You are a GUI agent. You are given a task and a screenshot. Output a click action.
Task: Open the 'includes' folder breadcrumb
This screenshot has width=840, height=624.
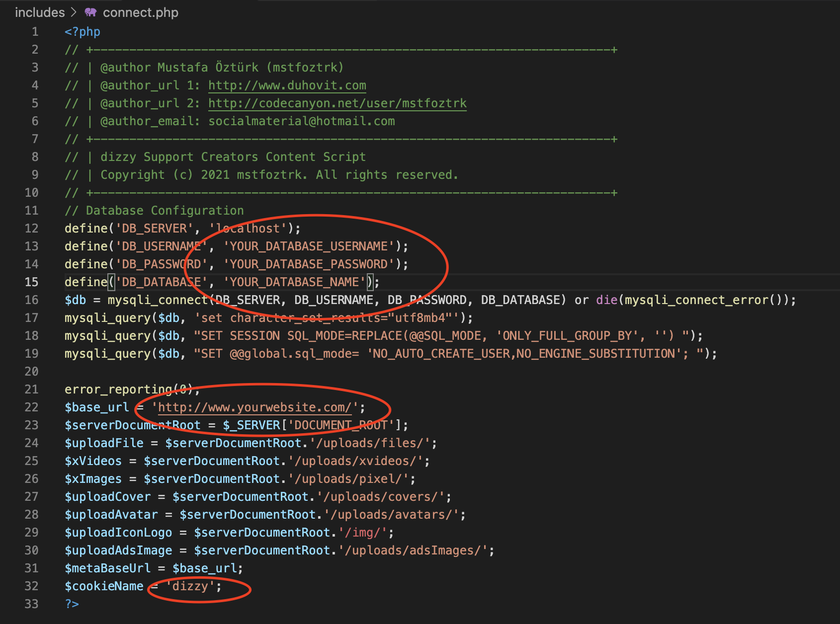[40, 12]
